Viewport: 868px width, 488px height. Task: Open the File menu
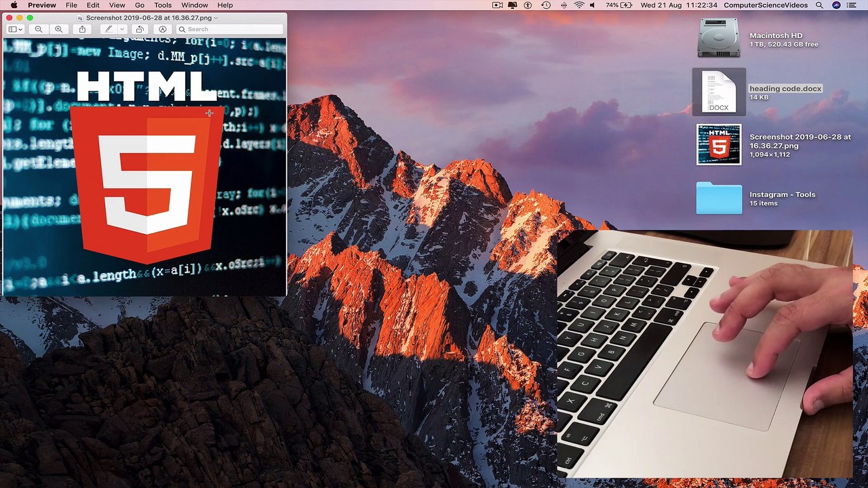tap(71, 5)
